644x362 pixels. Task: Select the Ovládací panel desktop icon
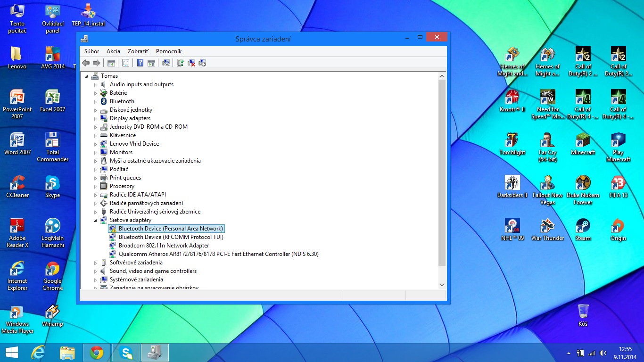point(53,19)
